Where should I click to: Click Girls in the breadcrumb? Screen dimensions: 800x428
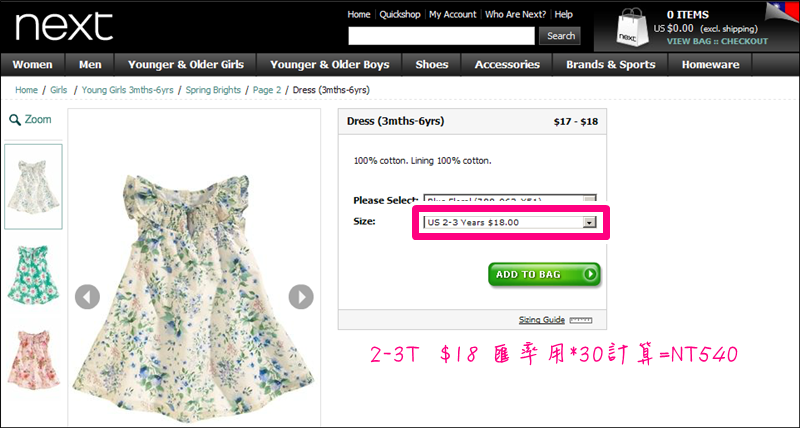pos(59,90)
